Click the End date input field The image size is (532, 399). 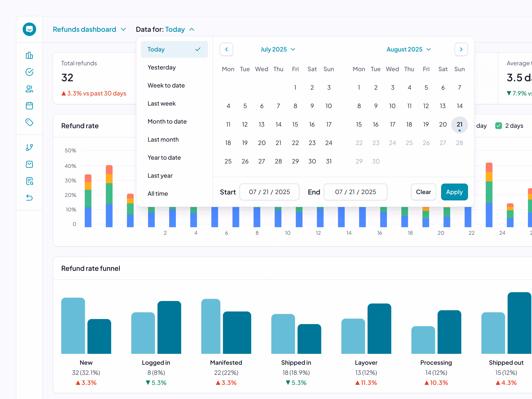coord(355,192)
